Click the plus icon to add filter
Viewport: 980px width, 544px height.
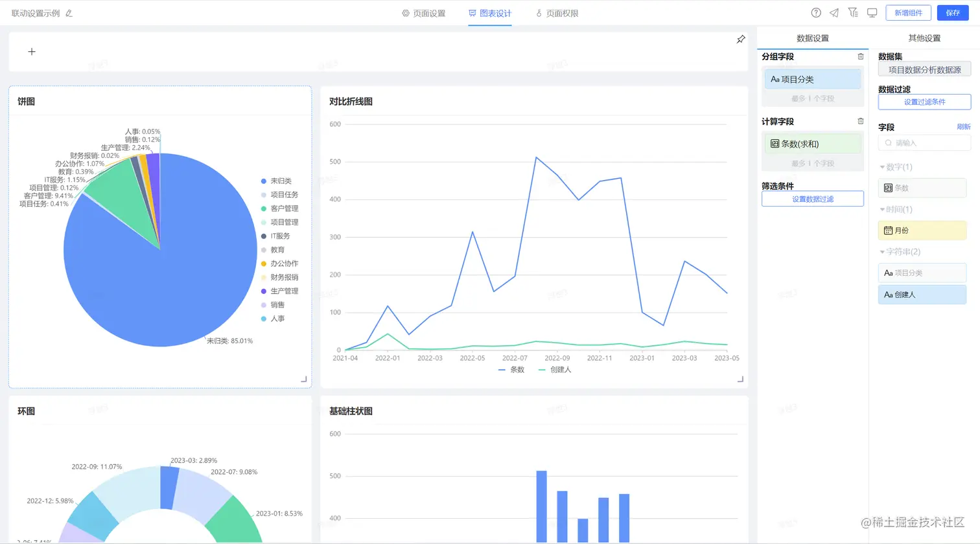[32, 52]
